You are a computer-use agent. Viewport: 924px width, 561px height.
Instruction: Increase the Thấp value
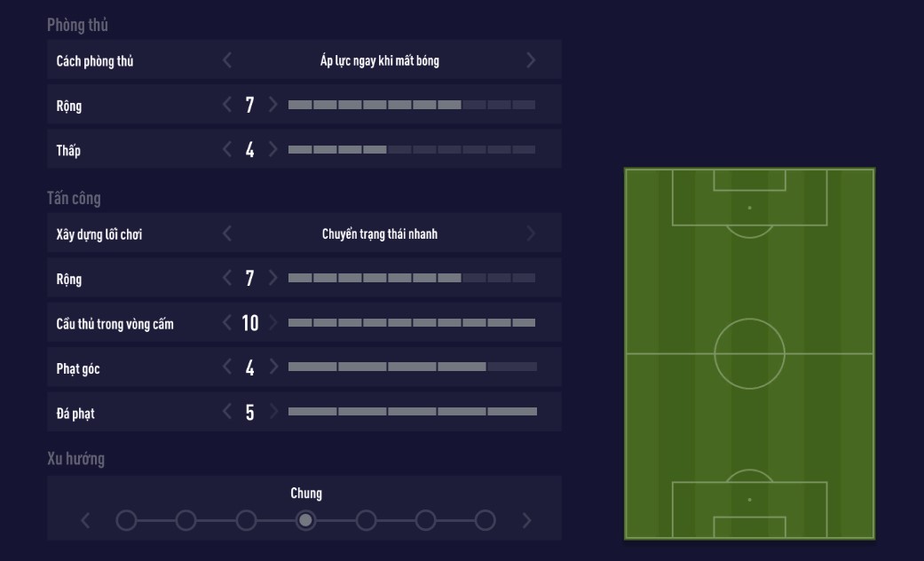click(x=273, y=148)
